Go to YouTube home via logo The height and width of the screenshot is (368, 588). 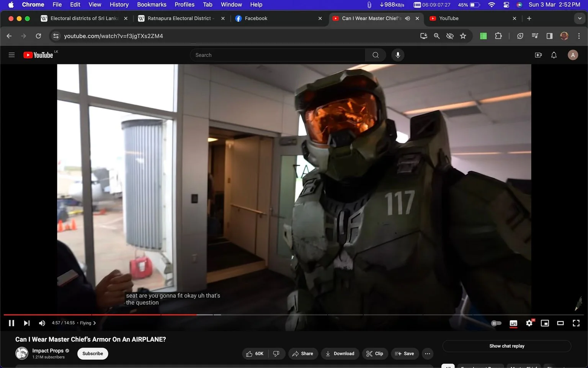[x=38, y=55]
